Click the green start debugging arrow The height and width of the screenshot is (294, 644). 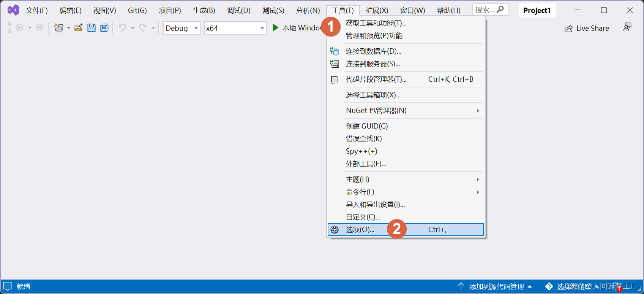pos(275,28)
